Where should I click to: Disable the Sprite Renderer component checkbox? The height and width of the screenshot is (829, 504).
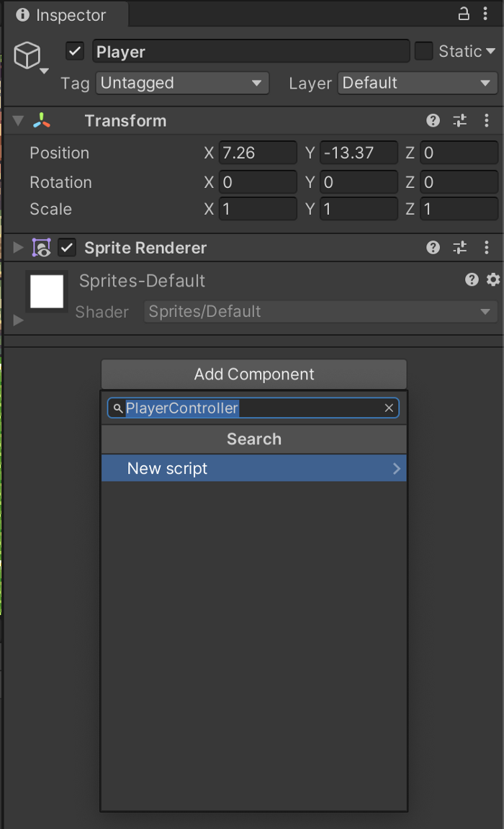67,248
